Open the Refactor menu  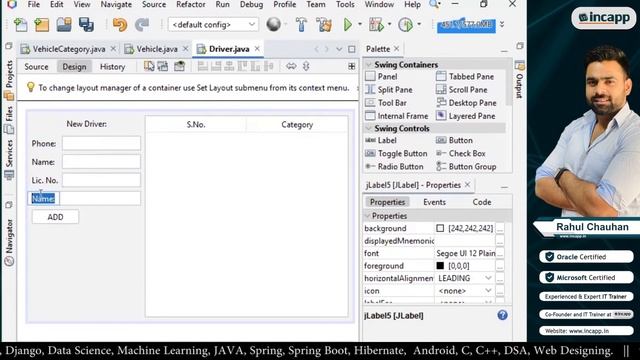191,4
